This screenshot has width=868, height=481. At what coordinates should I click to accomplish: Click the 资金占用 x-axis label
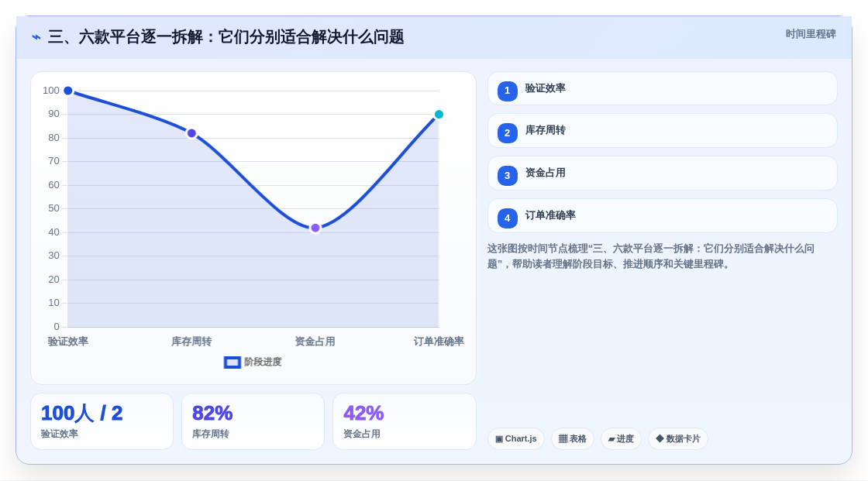[315, 342]
